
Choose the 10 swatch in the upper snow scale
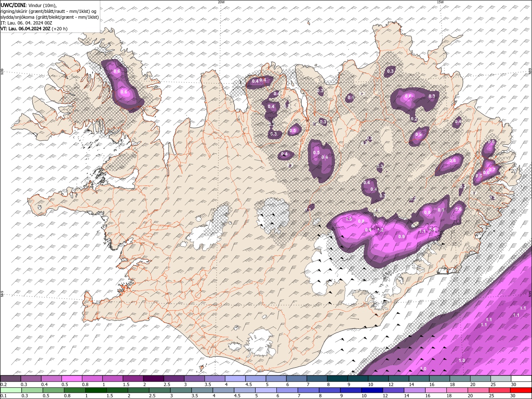pyautogui.click(x=378, y=379)
